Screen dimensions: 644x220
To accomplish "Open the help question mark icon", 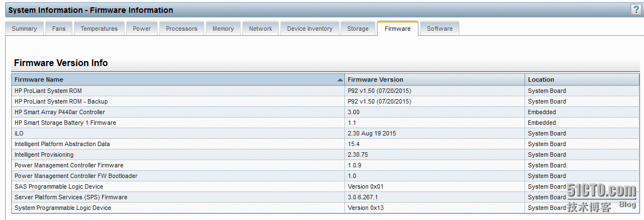I will point(636,10).
